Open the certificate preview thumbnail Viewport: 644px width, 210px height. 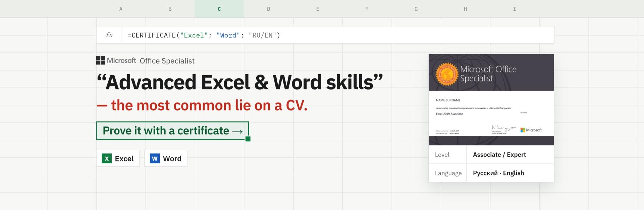click(x=491, y=99)
